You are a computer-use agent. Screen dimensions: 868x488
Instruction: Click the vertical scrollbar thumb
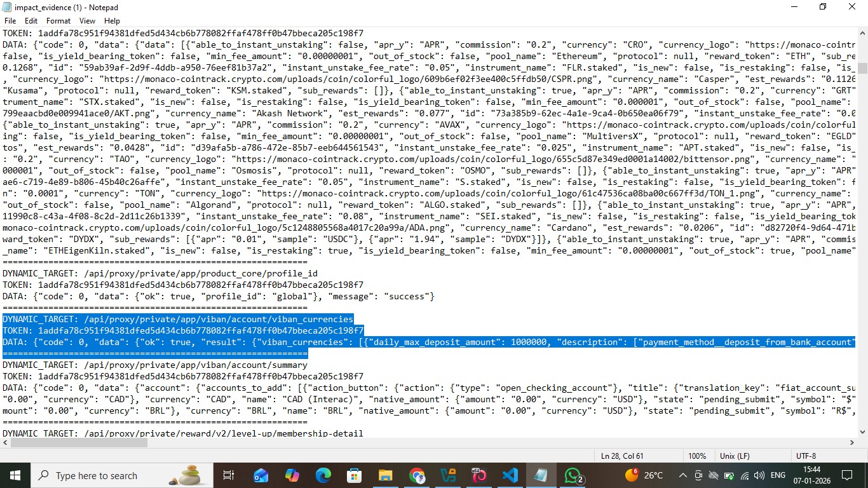coord(862,68)
